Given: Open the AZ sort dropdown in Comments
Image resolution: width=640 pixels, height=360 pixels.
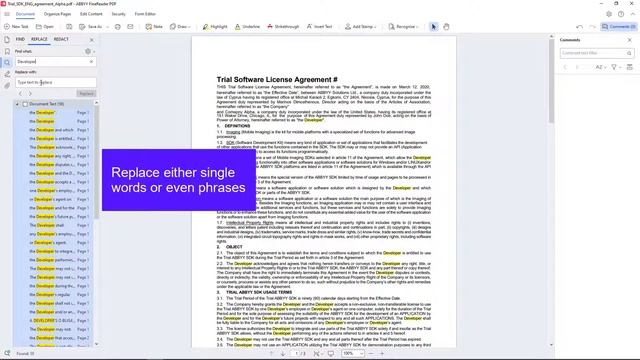Looking at the screenshot, I should tap(601, 67).
